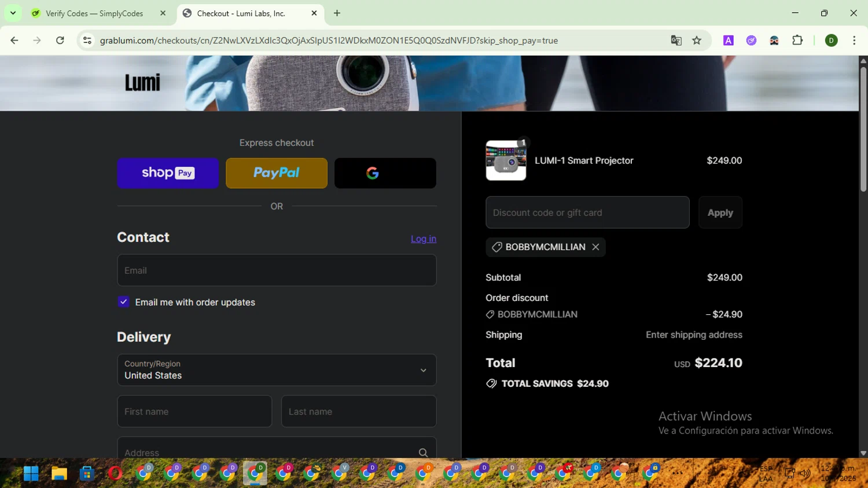Choose PayPal express checkout
This screenshot has height=488, width=868.
pyautogui.click(x=277, y=173)
